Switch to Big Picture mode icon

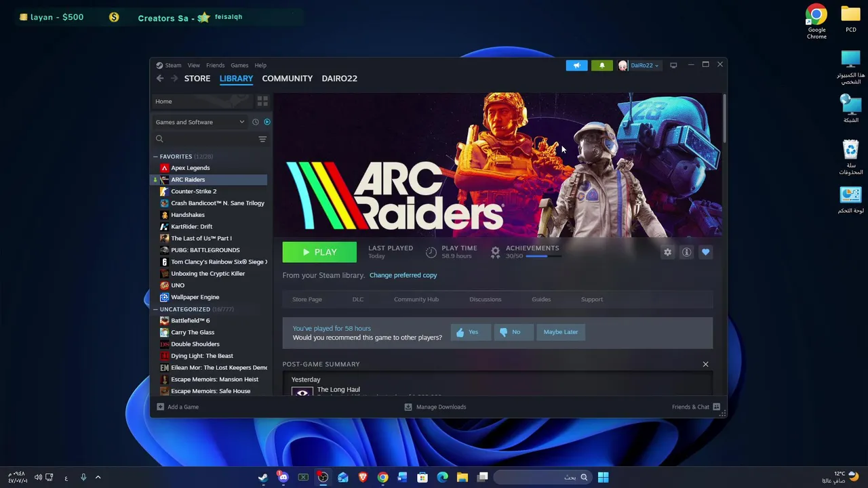coord(673,65)
